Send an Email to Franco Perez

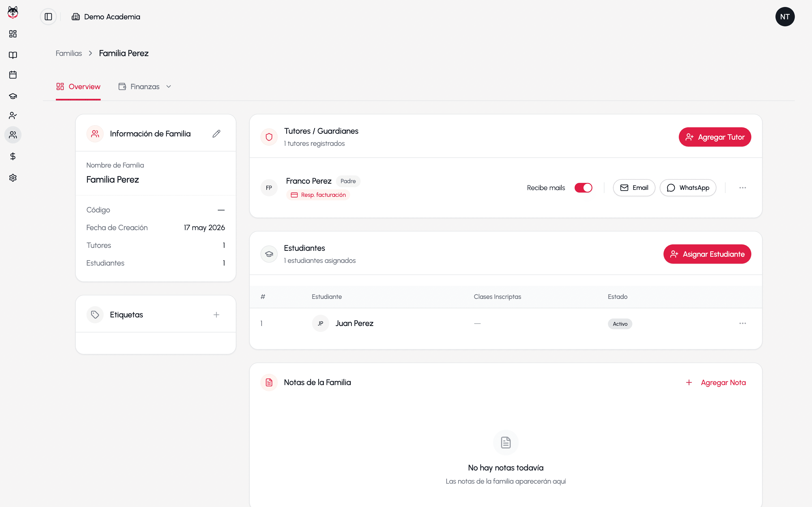click(634, 188)
